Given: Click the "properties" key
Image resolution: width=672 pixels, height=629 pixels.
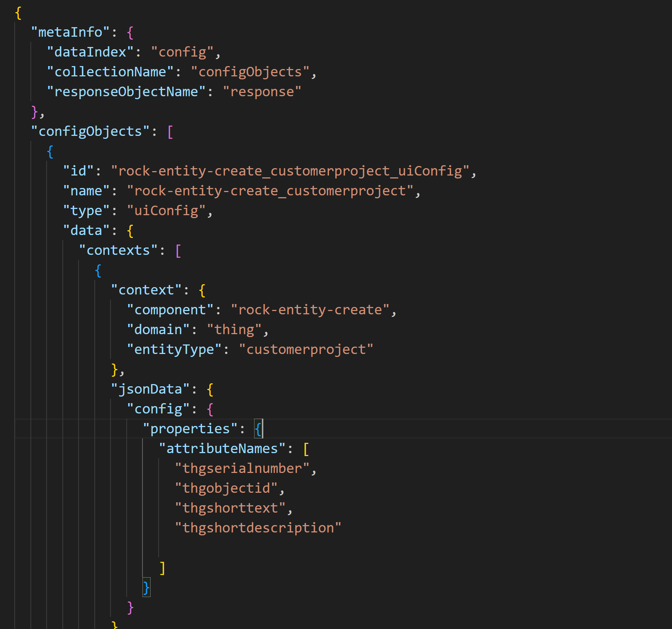Looking at the screenshot, I should coord(190,429).
